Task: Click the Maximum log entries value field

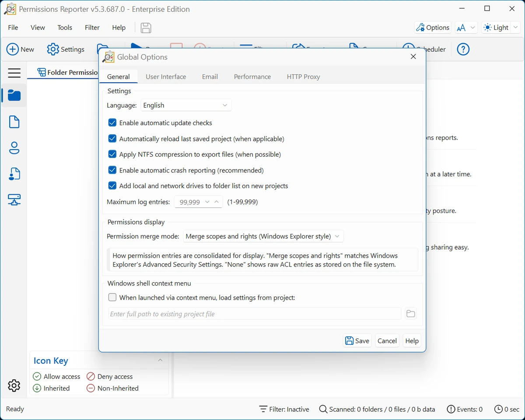Action: coord(189,202)
